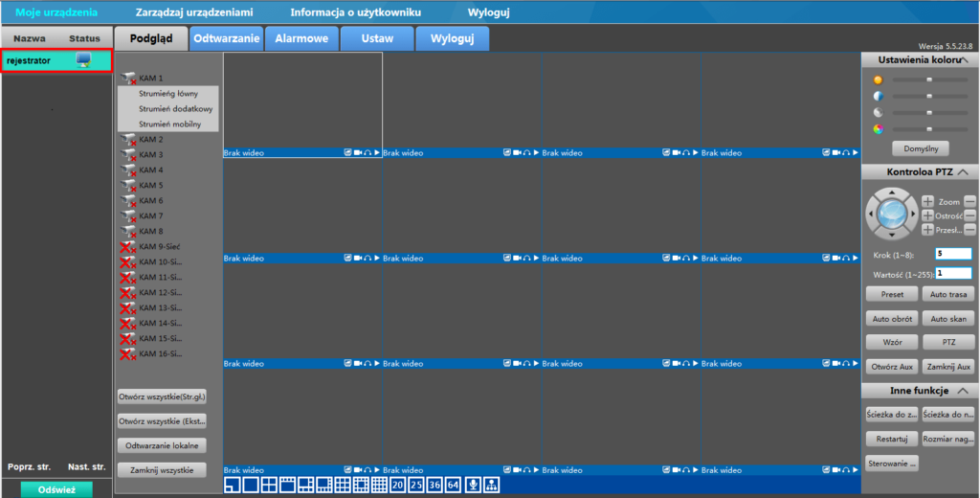The width and height of the screenshot is (980, 498).
Task: Toggle audio headphone icon in first video pane
Action: 367,152
